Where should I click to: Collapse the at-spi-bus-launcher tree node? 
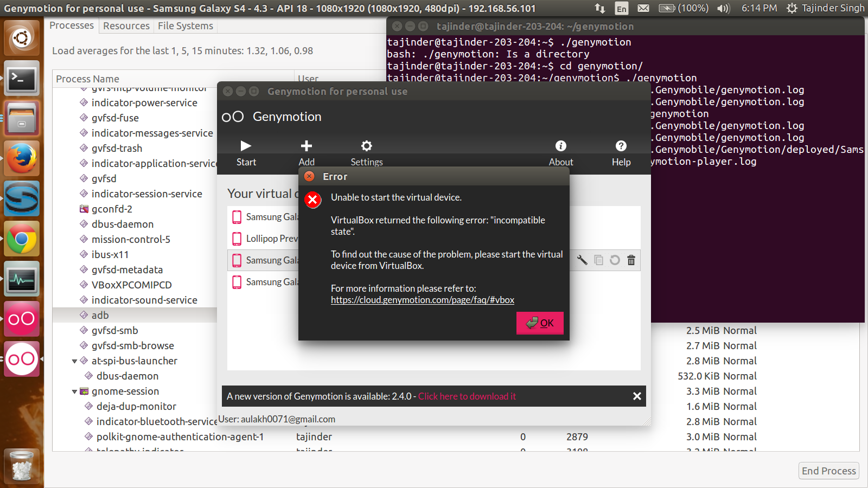point(74,361)
